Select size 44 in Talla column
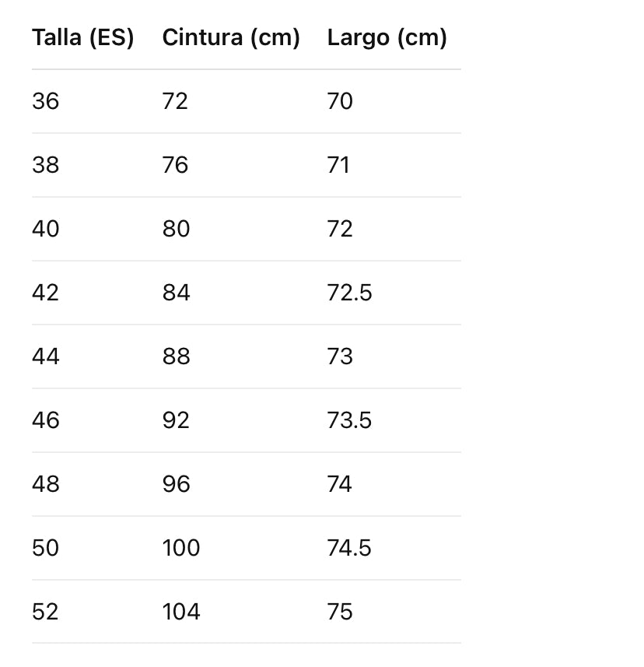Viewport: 644px width, 667px height. pyautogui.click(x=45, y=356)
